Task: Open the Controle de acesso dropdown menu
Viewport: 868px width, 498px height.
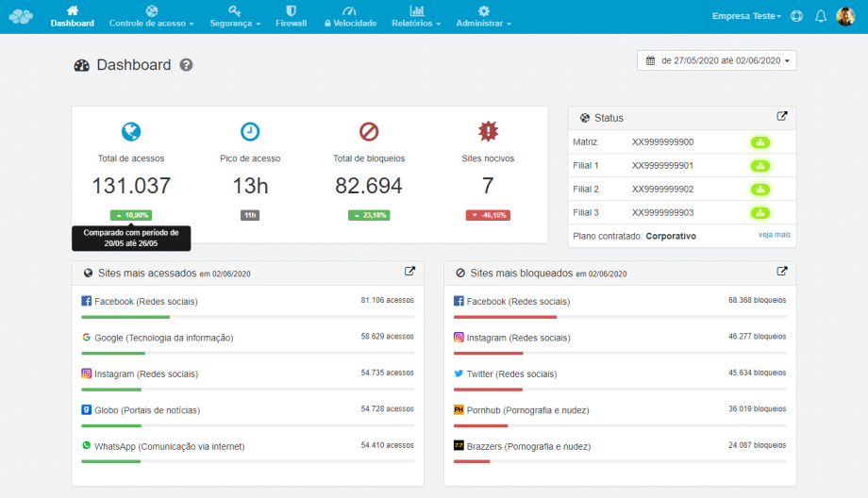Action: (x=151, y=17)
